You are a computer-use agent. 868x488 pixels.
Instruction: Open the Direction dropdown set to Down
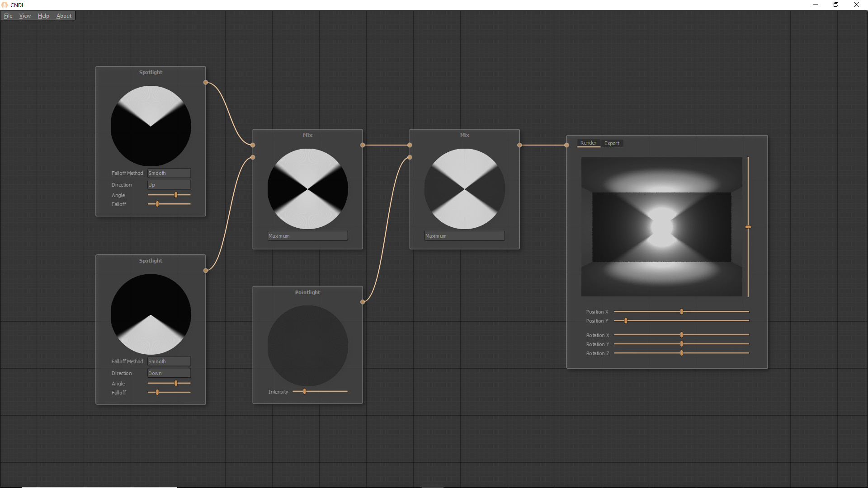pyautogui.click(x=168, y=373)
